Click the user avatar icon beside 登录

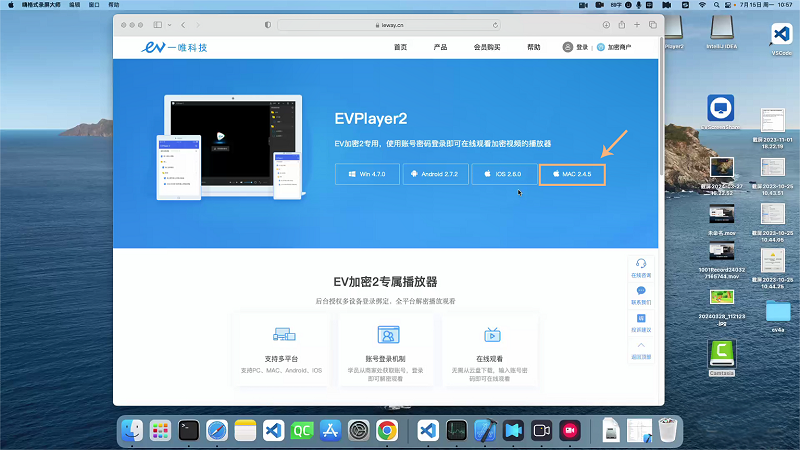click(x=567, y=47)
